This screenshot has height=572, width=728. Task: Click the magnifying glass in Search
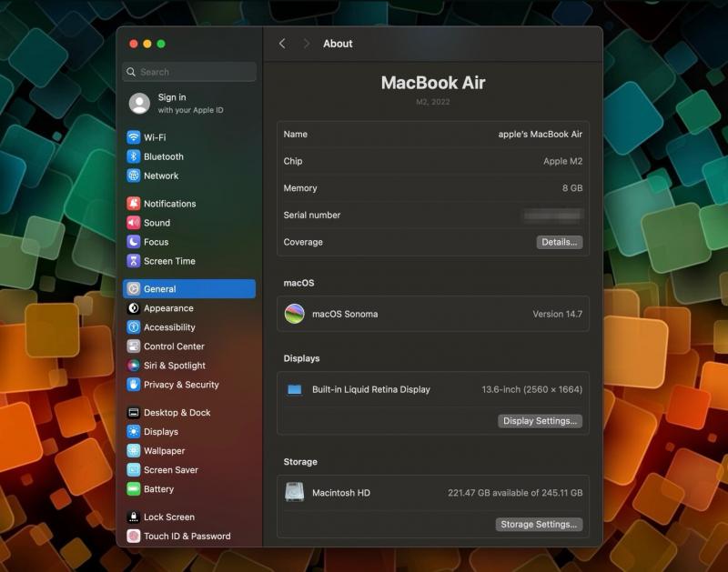click(x=131, y=72)
